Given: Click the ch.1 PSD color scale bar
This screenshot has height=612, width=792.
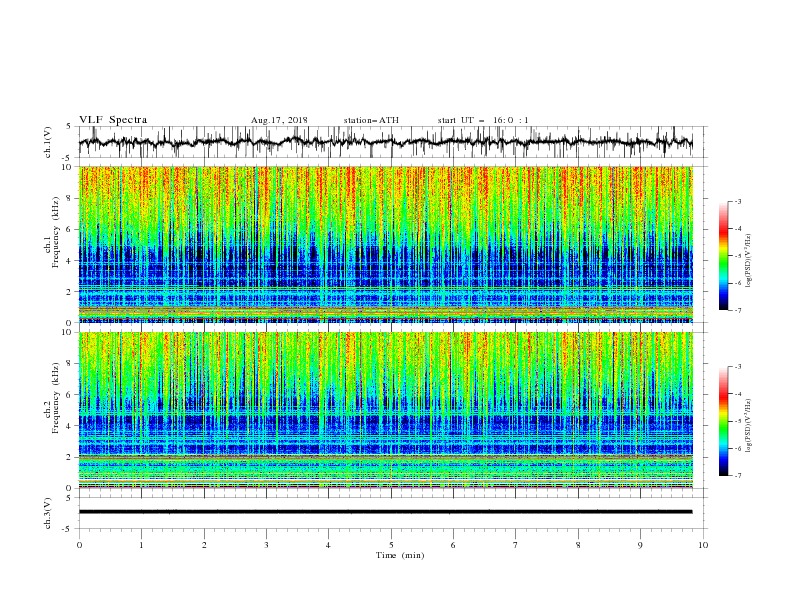Looking at the screenshot, I should pos(724,256).
